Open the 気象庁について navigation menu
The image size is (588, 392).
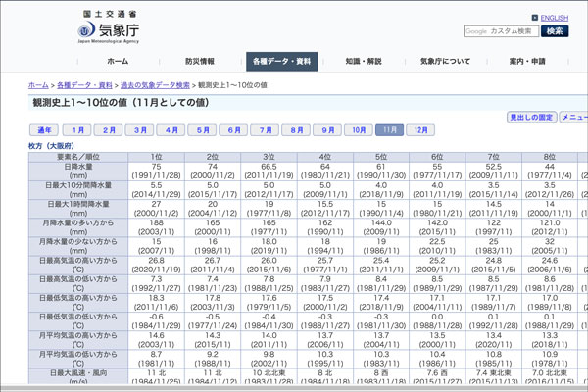pyautogui.click(x=445, y=61)
